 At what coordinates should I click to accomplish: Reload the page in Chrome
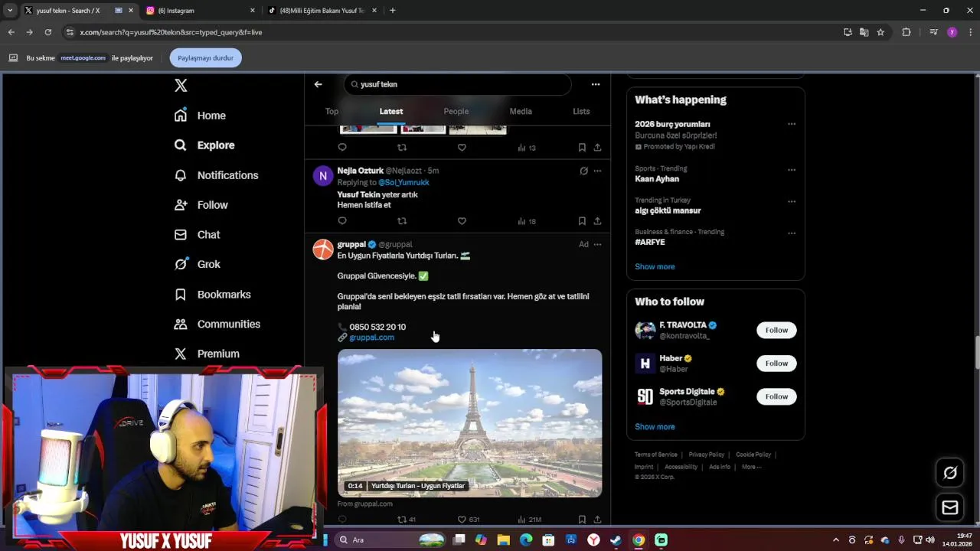tap(47, 32)
